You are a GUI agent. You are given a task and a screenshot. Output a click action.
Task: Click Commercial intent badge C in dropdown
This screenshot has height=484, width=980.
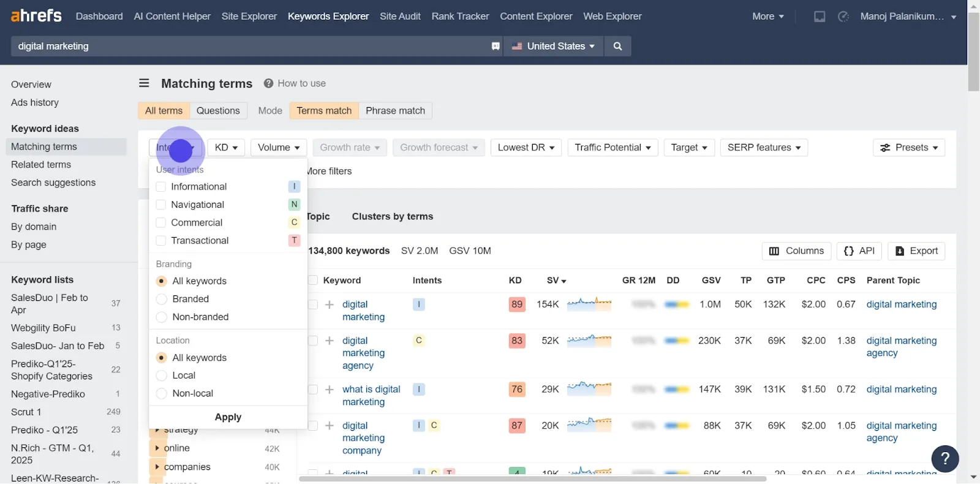coord(294,222)
